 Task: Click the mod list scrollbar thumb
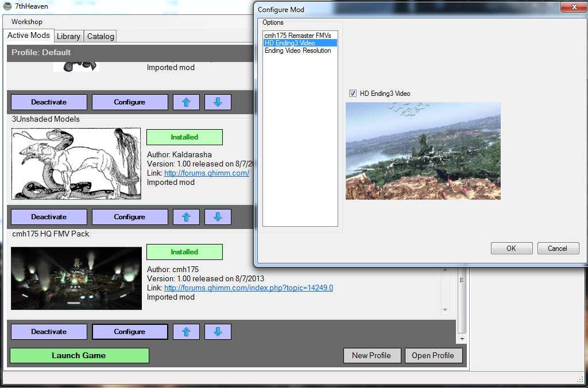(462, 300)
